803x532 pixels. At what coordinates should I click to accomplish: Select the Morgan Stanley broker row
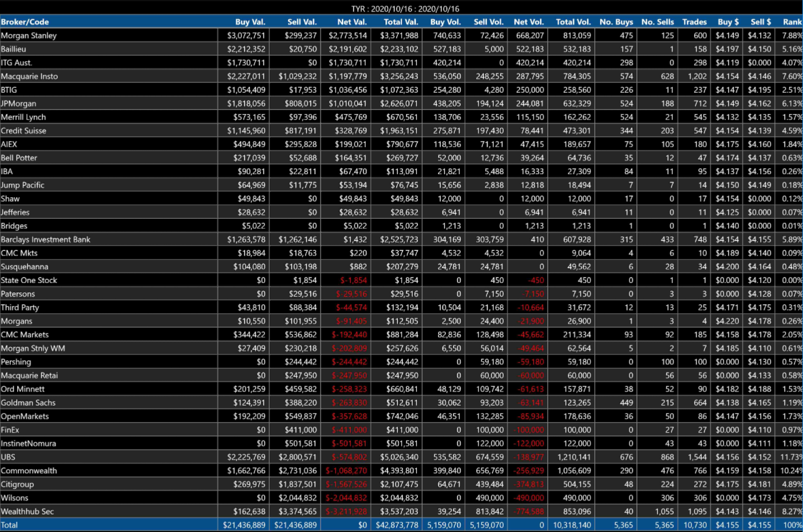point(401,36)
